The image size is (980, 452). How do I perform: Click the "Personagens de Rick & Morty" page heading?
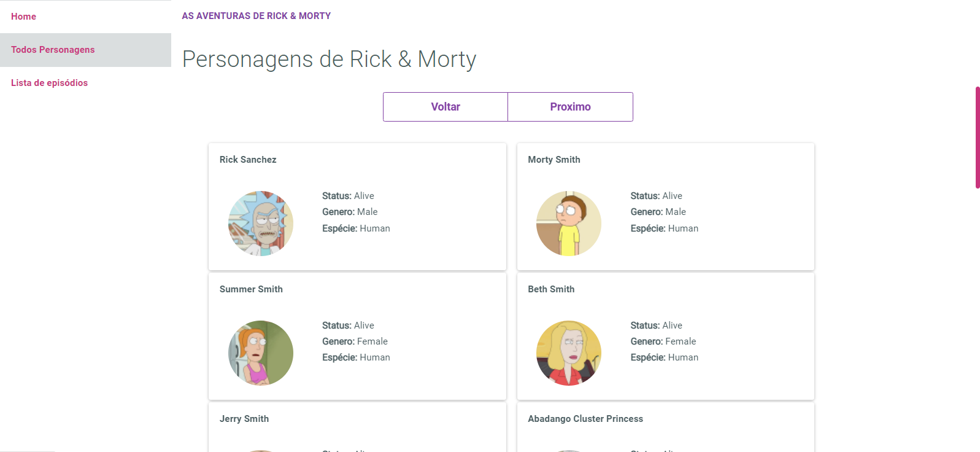click(x=329, y=59)
